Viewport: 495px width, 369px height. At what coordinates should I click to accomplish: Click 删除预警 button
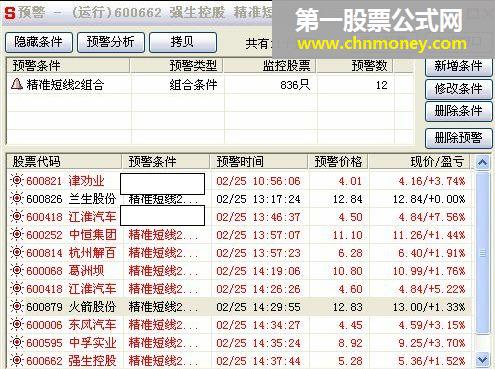tap(459, 138)
